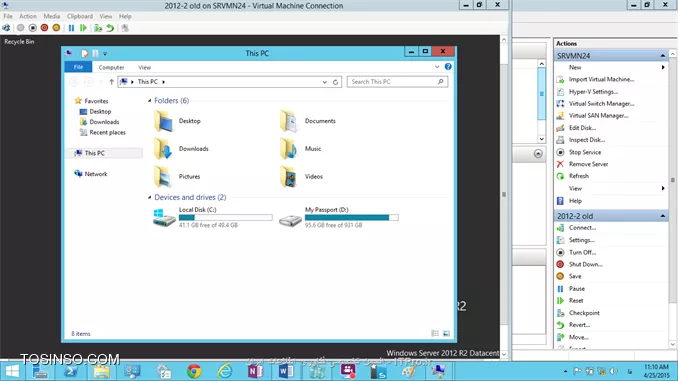
Task: Open OneNote from taskbar
Action: click(x=256, y=371)
